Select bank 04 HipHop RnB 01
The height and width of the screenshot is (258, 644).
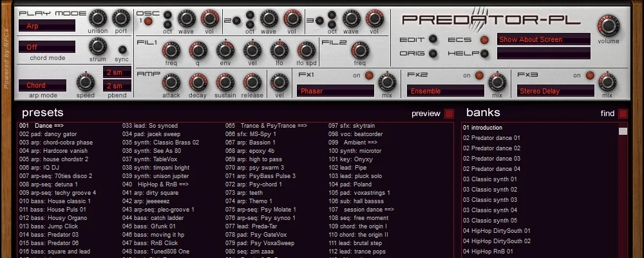tap(488, 252)
